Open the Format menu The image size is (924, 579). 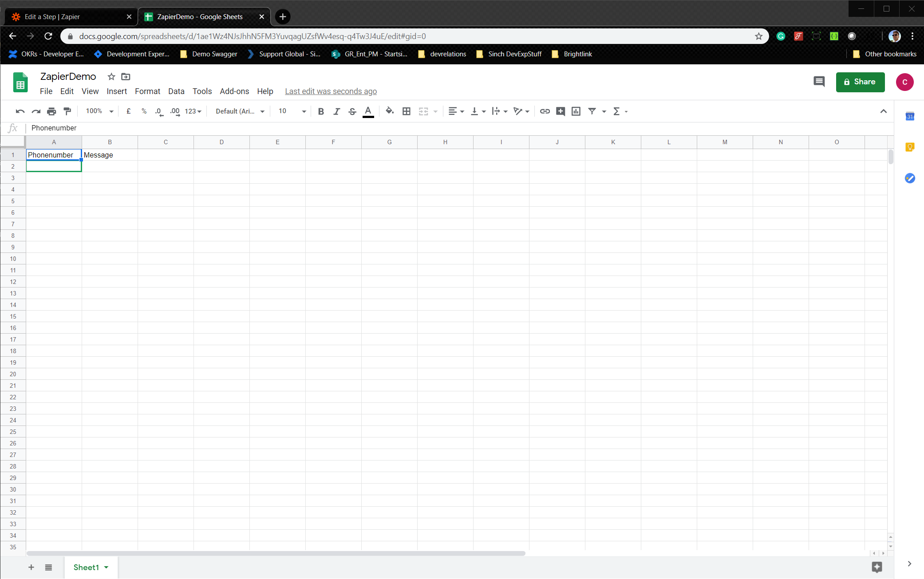pyautogui.click(x=147, y=91)
